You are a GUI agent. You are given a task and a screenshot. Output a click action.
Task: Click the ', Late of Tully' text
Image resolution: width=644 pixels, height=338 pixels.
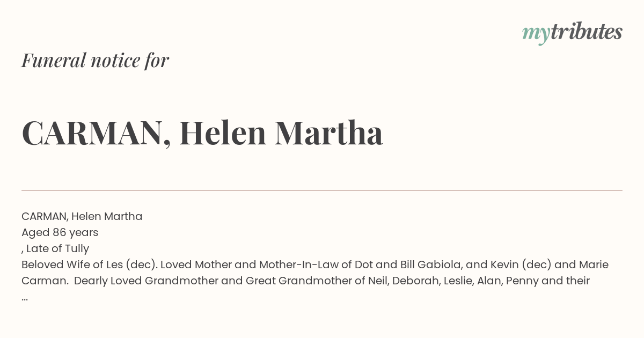(x=55, y=248)
